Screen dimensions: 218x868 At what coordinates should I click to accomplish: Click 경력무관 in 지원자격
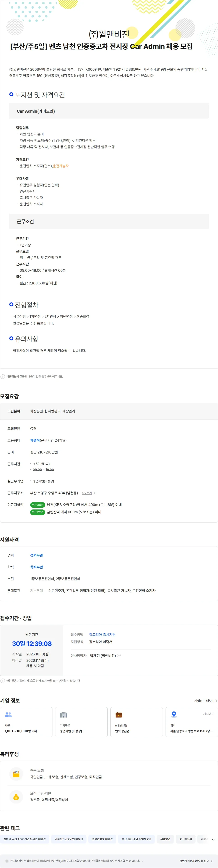tap(36, 555)
